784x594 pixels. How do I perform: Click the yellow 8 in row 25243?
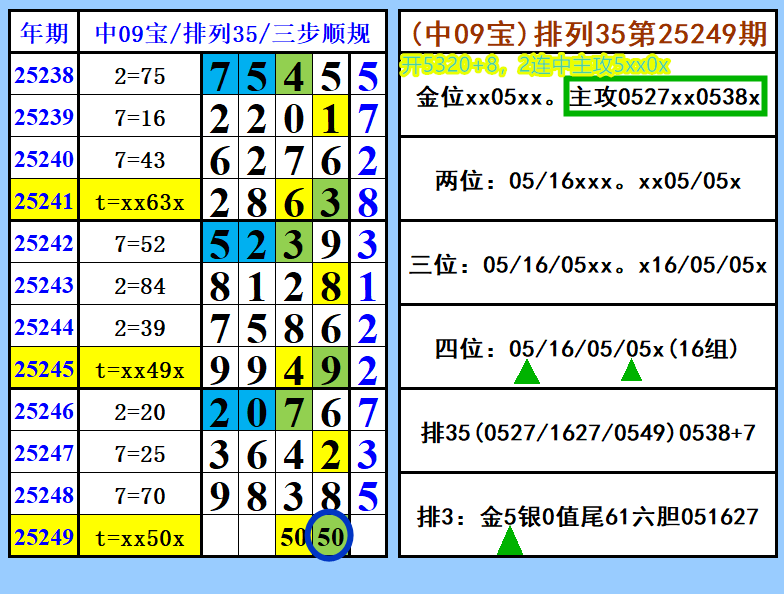coord(330,285)
